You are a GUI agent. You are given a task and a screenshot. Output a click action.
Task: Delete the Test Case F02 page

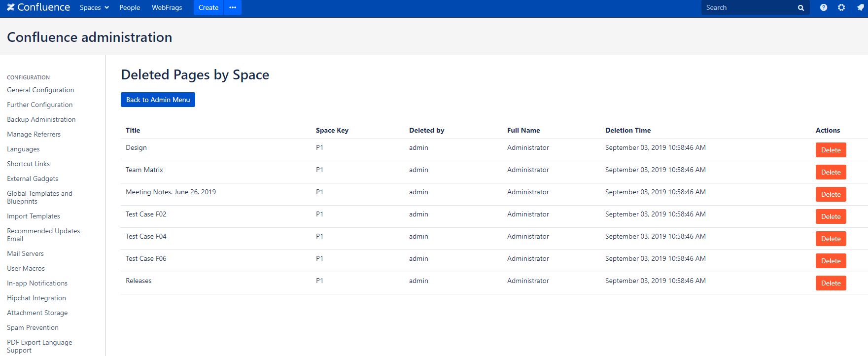click(831, 216)
